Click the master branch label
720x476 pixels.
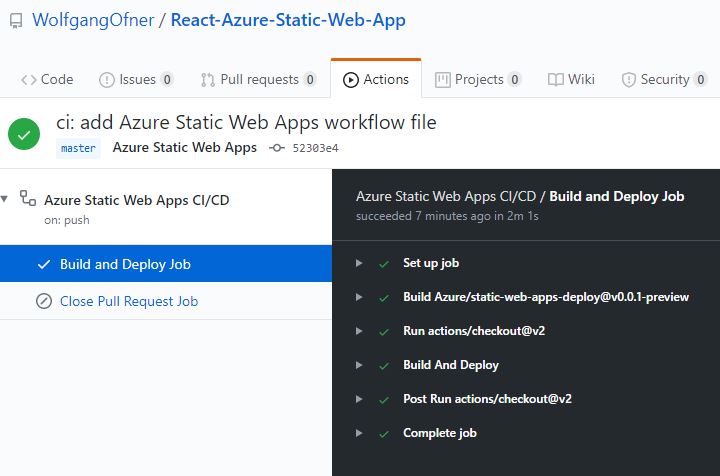78,148
